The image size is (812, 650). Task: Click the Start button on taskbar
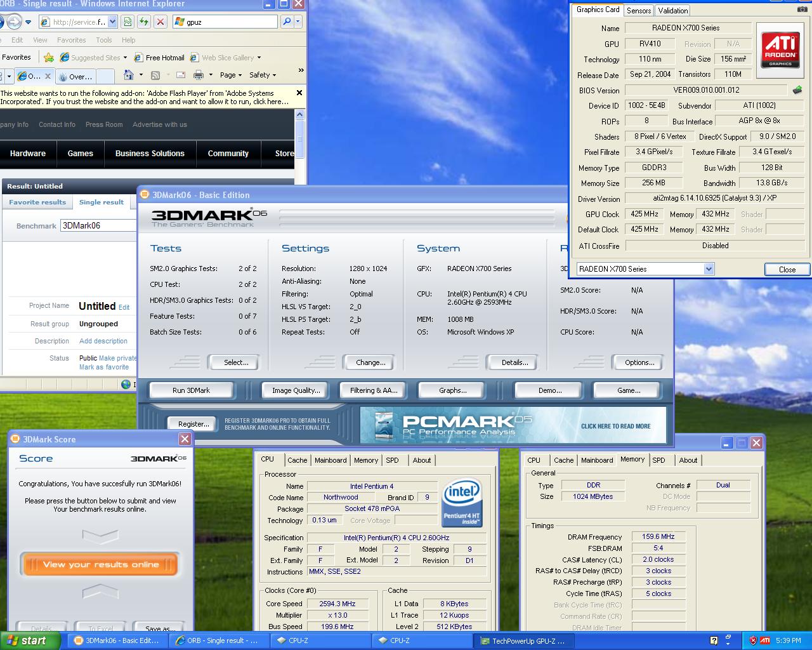(30, 640)
